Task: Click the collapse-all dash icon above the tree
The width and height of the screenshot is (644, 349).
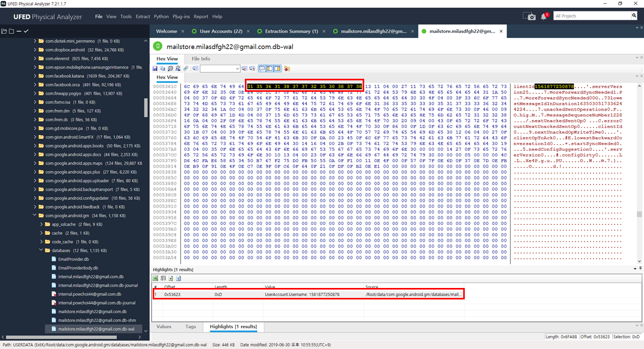Action: click(x=19, y=31)
